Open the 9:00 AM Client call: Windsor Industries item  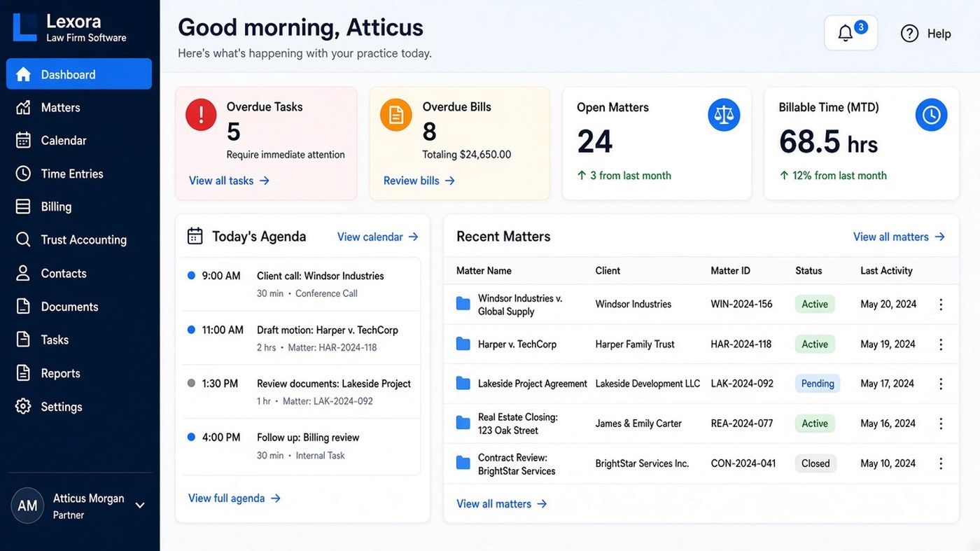[302, 284]
